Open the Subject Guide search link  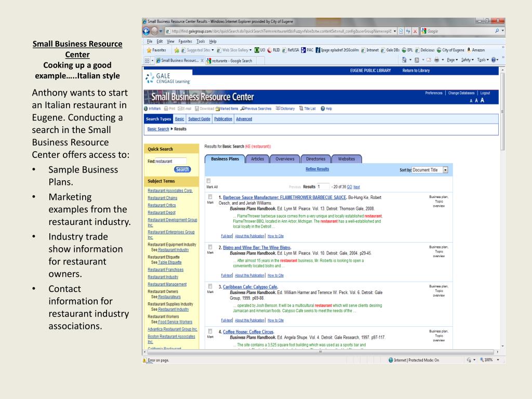pyautogui.click(x=199, y=119)
